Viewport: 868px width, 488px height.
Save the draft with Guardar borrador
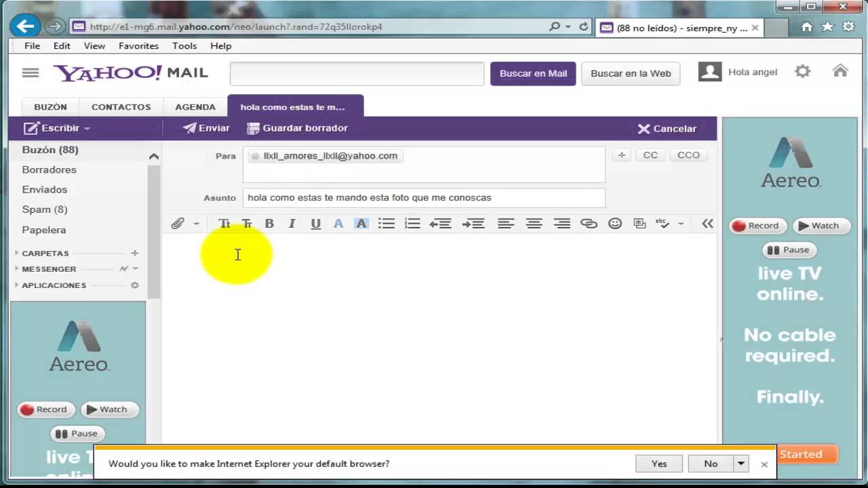pos(297,128)
